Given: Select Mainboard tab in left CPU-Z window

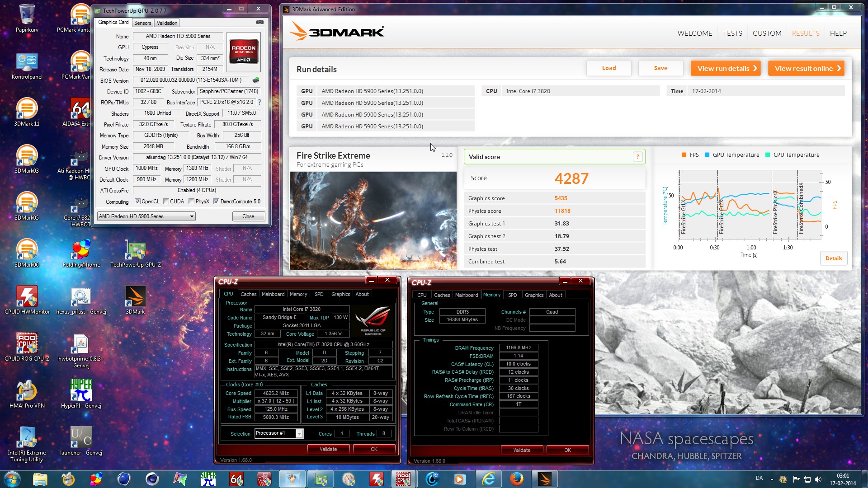Looking at the screenshot, I should coord(273,294).
